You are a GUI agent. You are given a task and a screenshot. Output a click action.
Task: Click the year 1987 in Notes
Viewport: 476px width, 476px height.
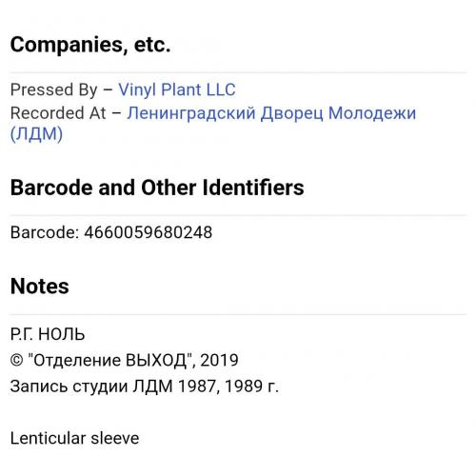(197, 387)
